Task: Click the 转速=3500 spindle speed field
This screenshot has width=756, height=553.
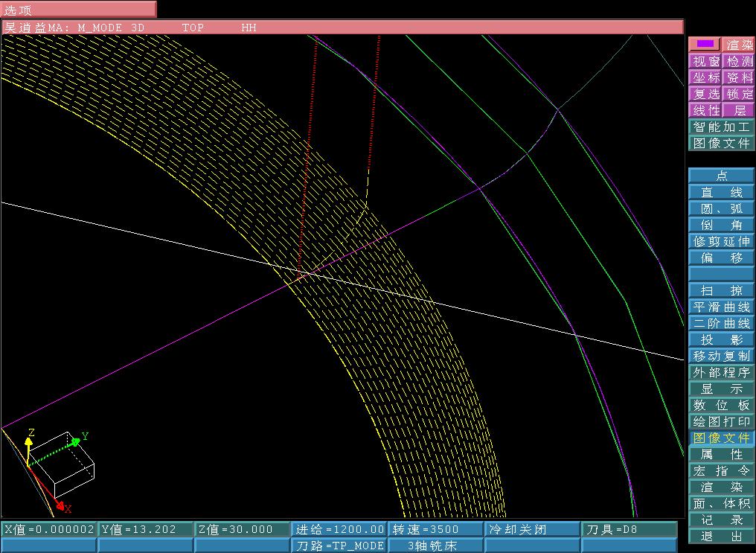Action: [436, 529]
